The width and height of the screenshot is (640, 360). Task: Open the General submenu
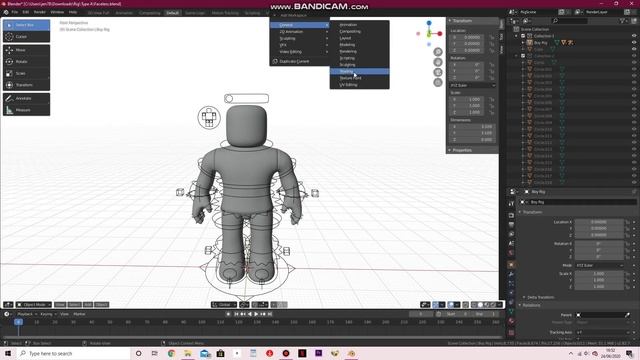click(300, 25)
